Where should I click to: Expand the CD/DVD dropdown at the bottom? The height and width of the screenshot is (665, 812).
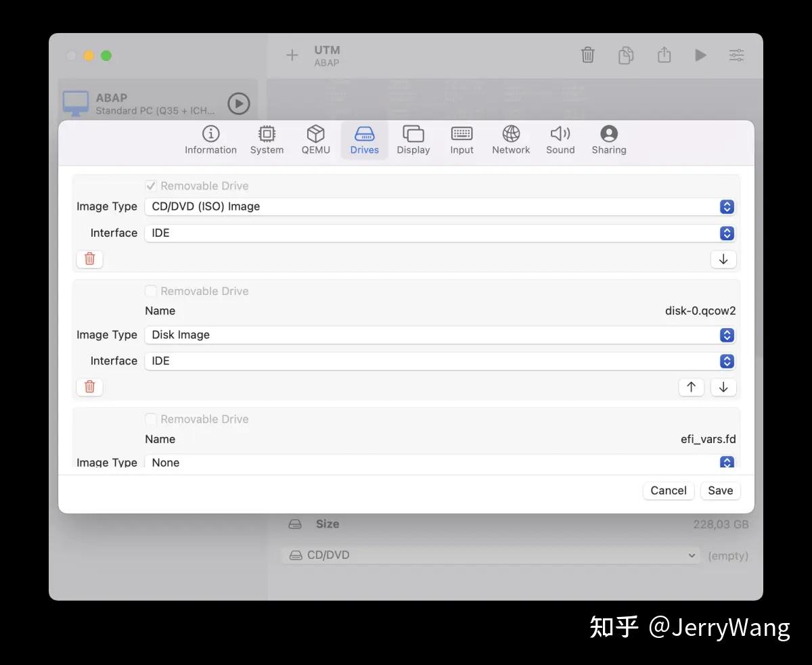pyautogui.click(x=692, y=555)
